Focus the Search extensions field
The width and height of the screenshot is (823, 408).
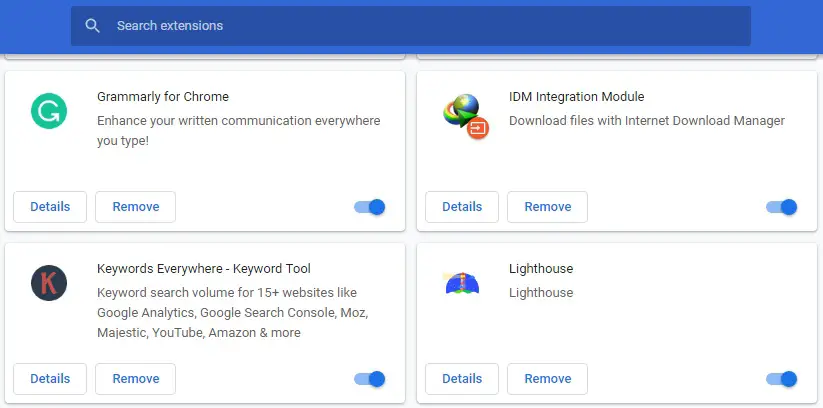point(411,26)
